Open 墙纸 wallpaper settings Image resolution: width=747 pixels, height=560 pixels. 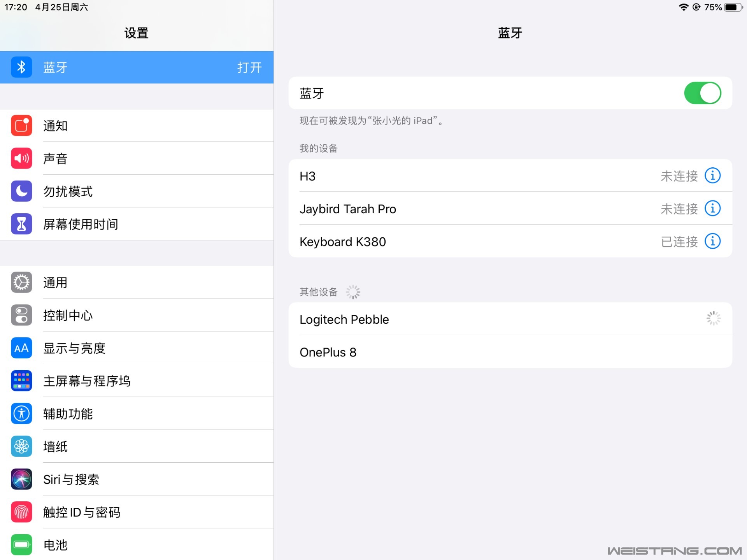pyautogui.click(x=137, y=446)
